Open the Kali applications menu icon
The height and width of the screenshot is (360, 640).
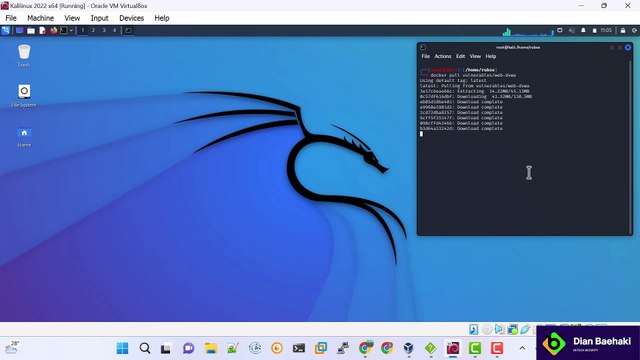6,31
